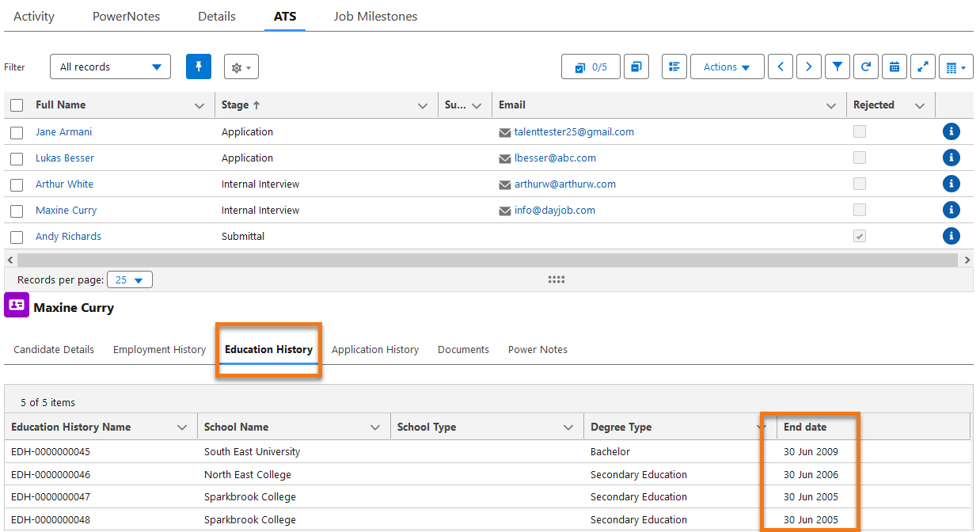Viewport: 980px width, 532px height.
Task: Click the stacked-windows icon beside 0/5
Action: [x=636, y=67]
